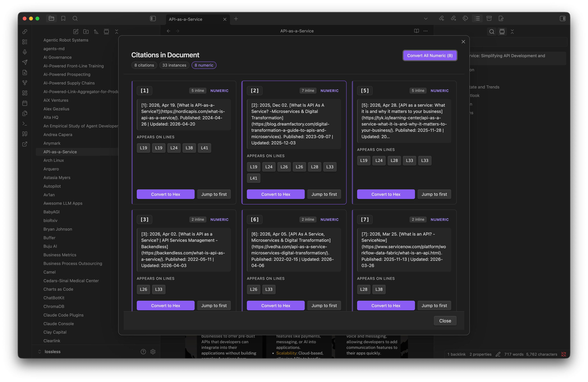588x382 pixels.
Task: Toggle the right sidebar panel icon
Action: [x=563, y=19]
